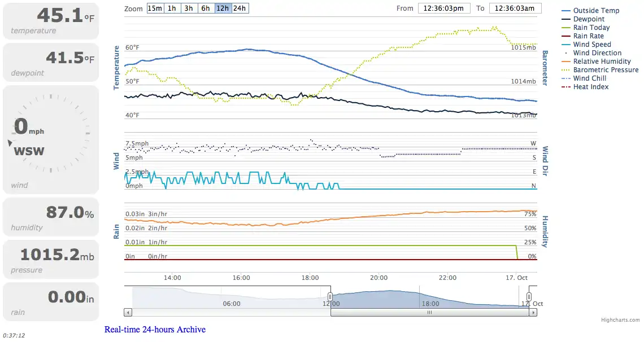
Task: Click the Wind Dir axis title
Action: [545, 161]
